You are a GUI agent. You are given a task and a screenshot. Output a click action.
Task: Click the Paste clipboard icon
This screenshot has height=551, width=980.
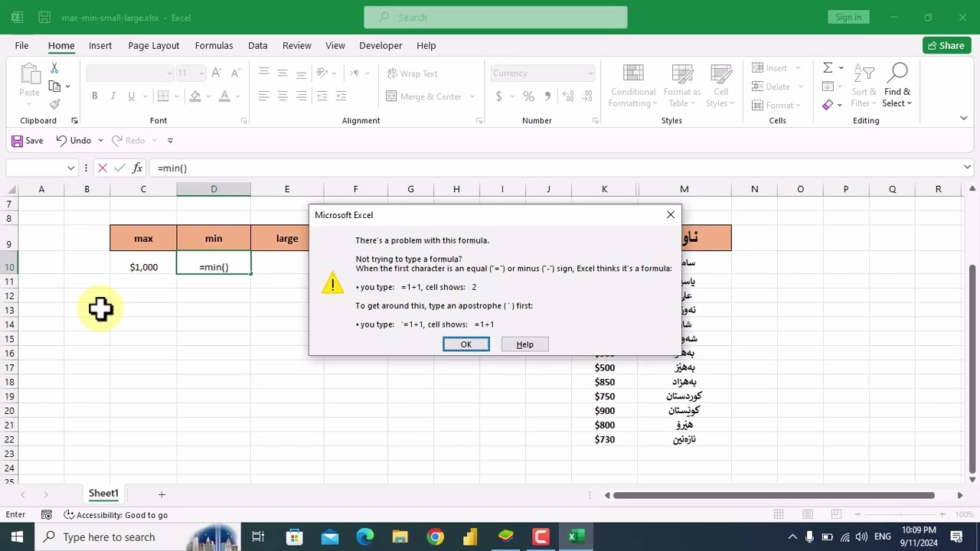(x=29, y=73)
